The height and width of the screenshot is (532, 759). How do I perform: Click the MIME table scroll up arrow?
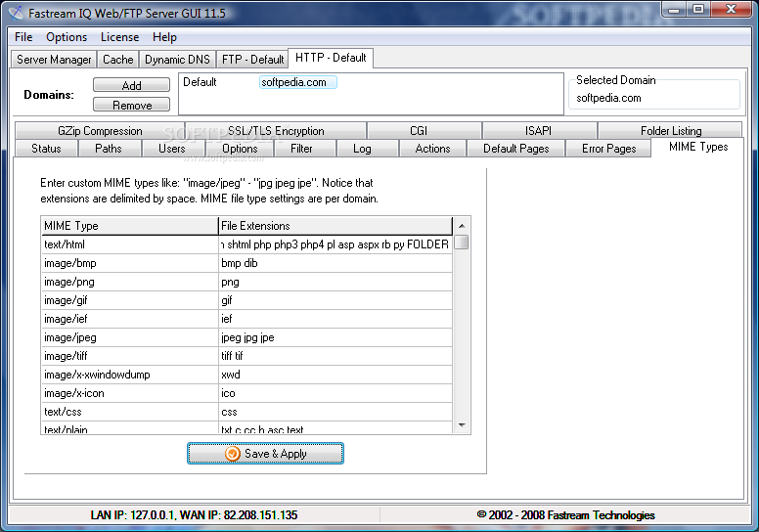[462, 226]
